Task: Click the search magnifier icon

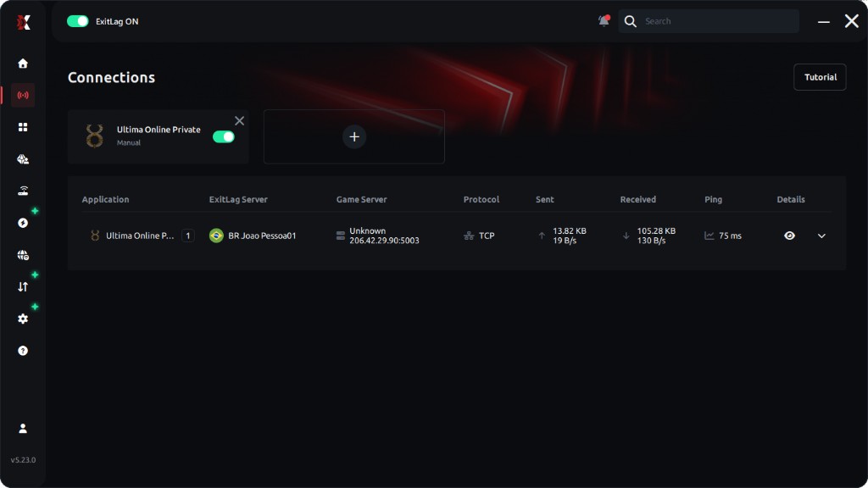Action: pos(630,21)
